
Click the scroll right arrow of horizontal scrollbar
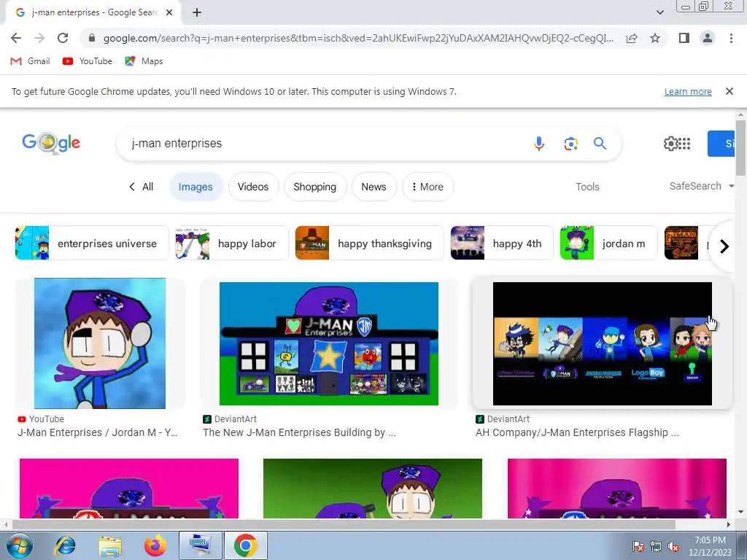tap(729, 524)
